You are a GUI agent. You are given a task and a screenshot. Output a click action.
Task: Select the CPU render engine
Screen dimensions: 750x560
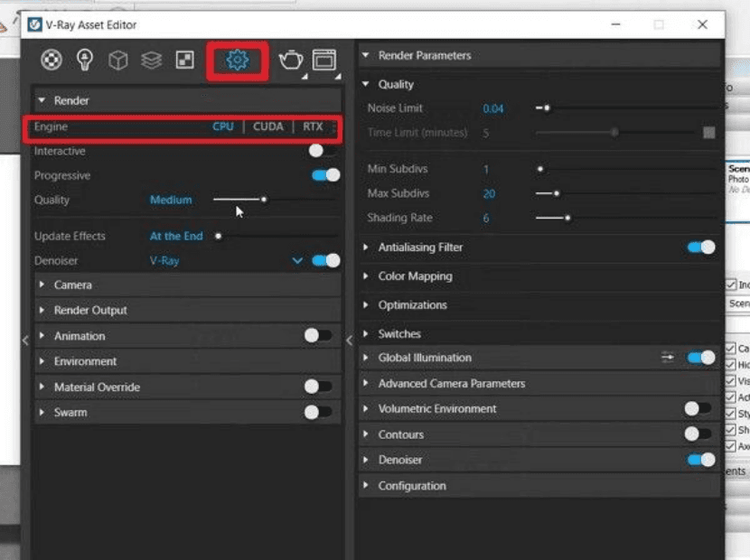click(x=223, y=126)
